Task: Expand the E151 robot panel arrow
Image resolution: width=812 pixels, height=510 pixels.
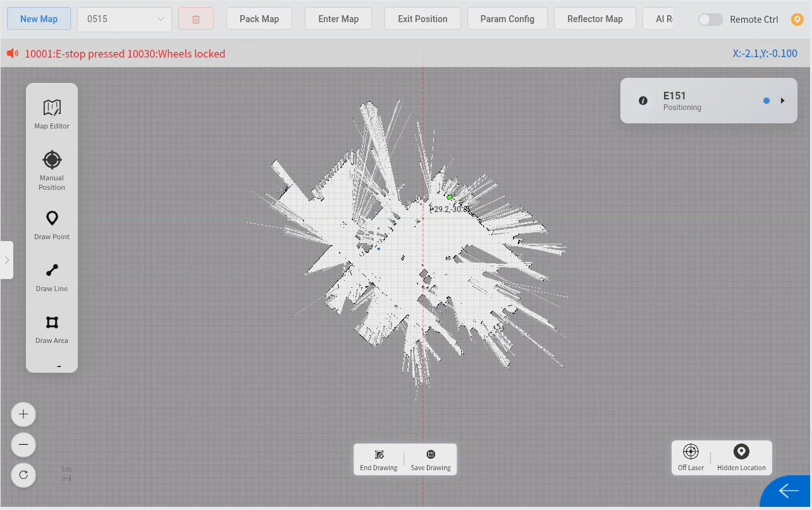Action: pyautogui.click(x=782, y=101)
